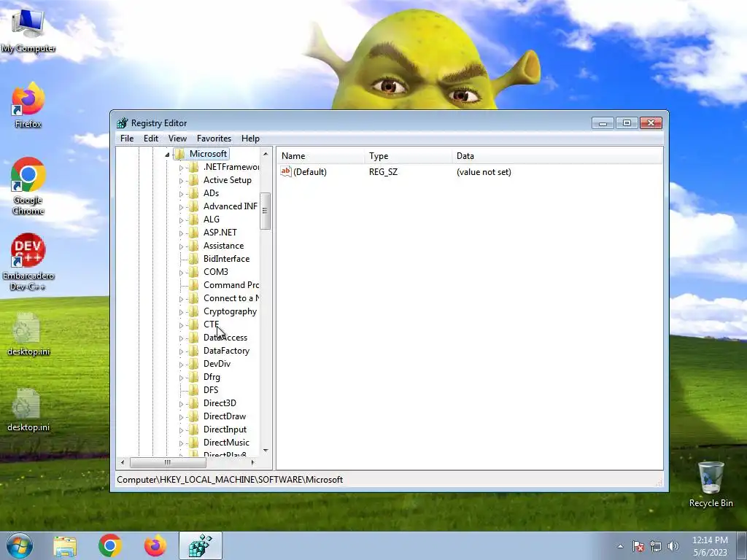Select the Dfrg key
The width and height of the screenshot is (747, 560).
[212, 377]
